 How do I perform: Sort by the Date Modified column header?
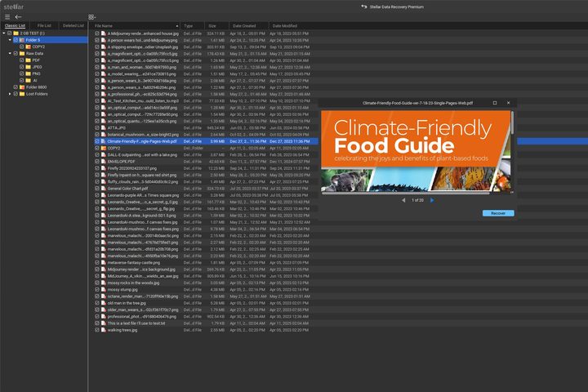(x=285, y=26)
